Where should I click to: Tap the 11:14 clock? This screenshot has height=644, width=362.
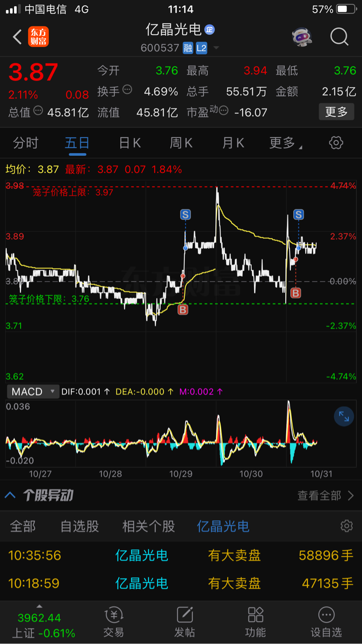[181, 9]
